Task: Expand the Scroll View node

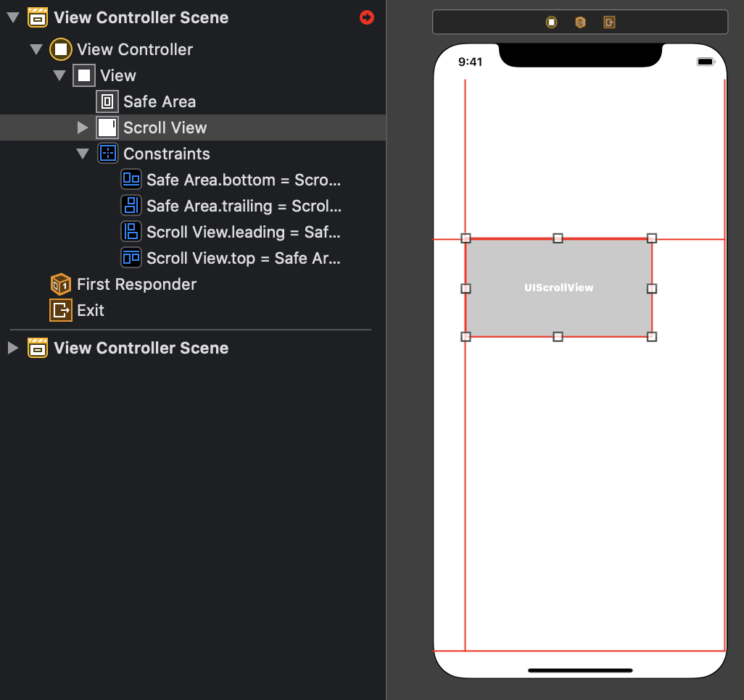Action: 83,128
